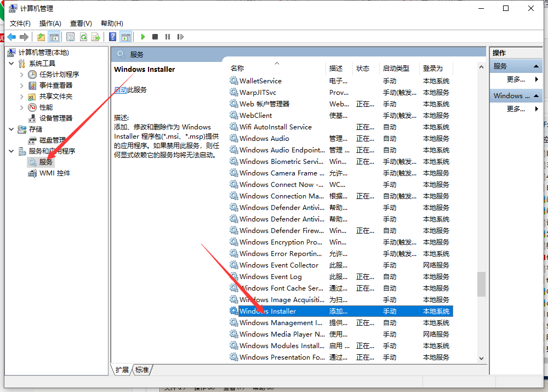The image size is (548, 392).
Task: Open 帮助(H) menu
Action: (x=112, y=24)
